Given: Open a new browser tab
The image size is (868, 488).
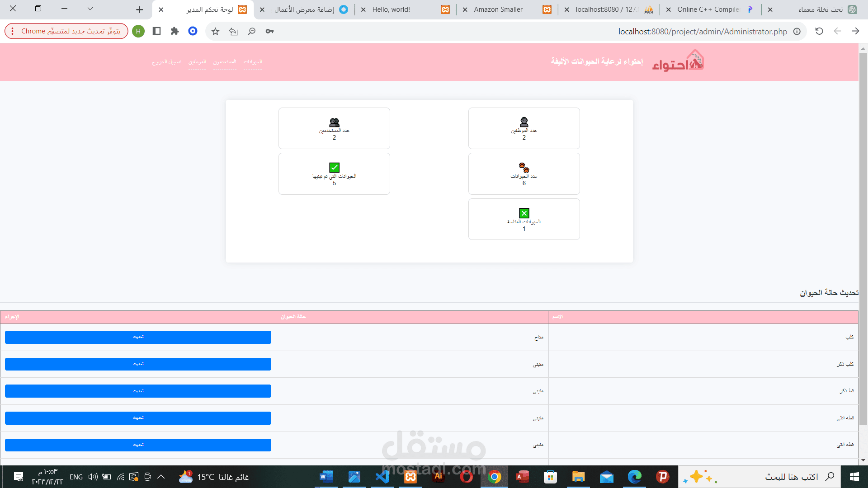Looking at the screenshot, I should pos(139,9).
